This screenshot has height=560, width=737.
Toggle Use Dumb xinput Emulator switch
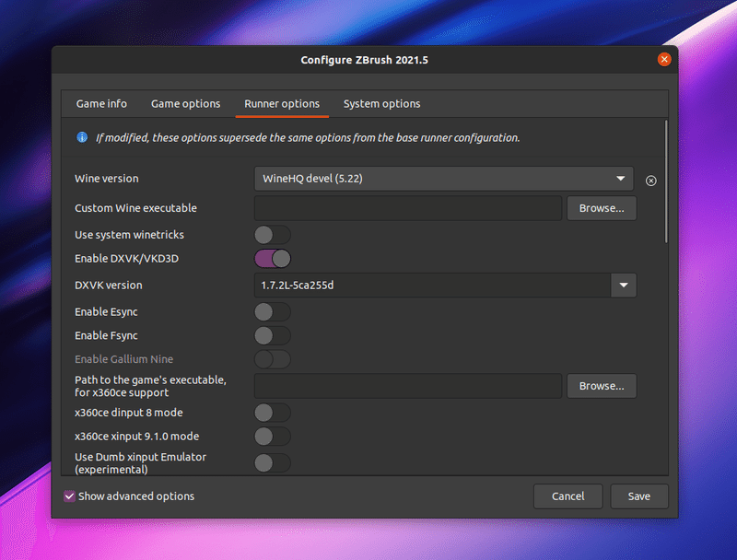click(272, 462)
